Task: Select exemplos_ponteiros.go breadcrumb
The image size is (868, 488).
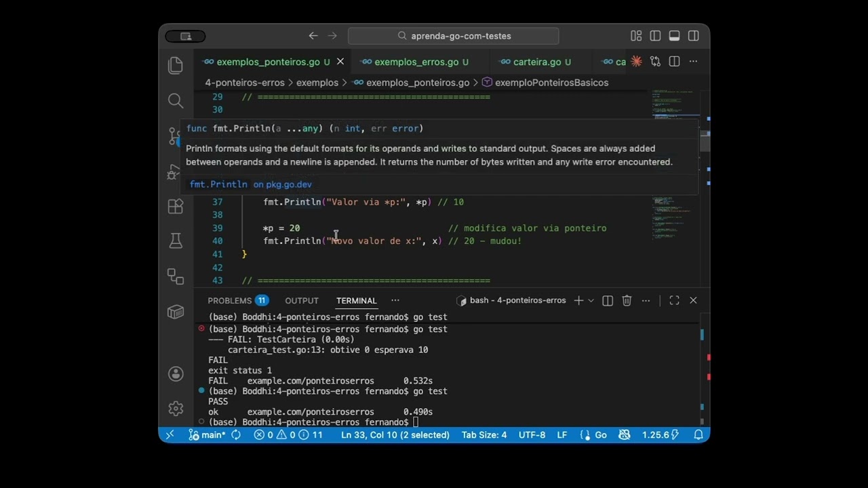Action: coord(411,83)
